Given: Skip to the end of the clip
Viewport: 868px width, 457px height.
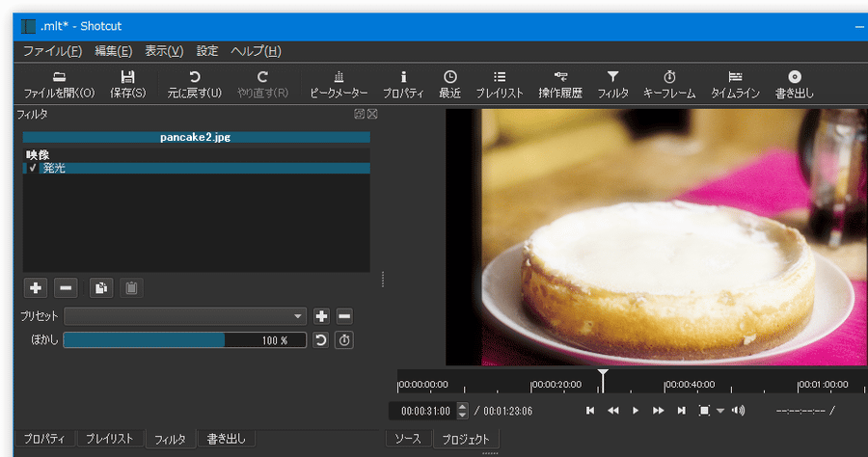Looking at the screenshot, I should pyautogui.click(x=682, y=411).
